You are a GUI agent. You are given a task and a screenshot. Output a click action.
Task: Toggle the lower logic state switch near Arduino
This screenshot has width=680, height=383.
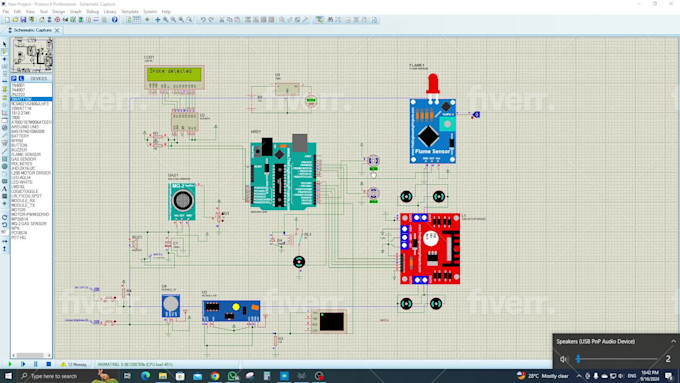373,193
